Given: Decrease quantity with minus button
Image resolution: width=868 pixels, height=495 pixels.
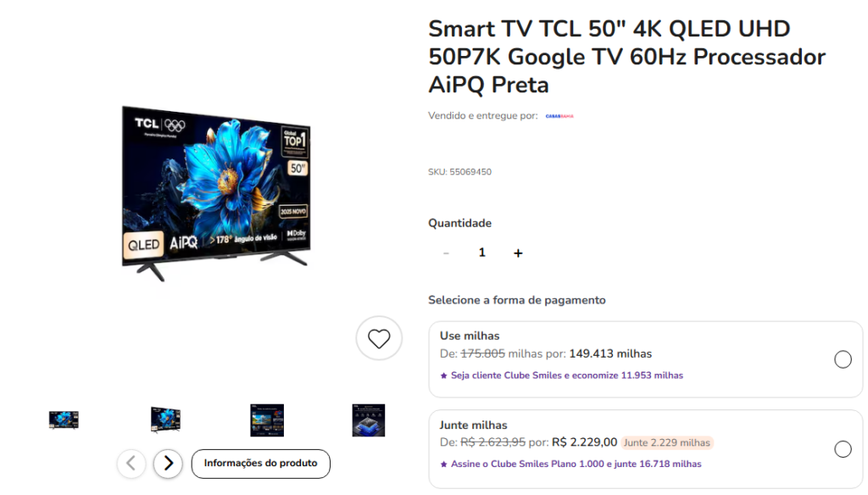Looking at the screenshot, I should 446,253.
